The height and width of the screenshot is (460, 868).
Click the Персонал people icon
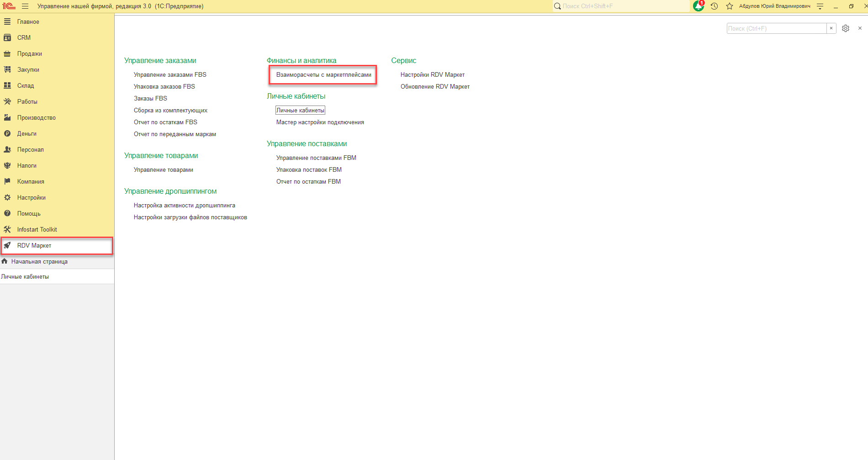coord(7,149)
